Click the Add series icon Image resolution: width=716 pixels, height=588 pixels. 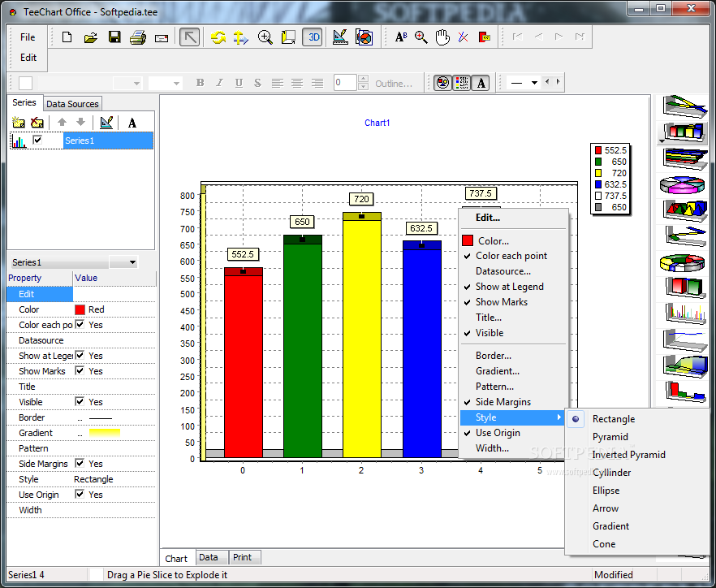click(x=18, y=123)
